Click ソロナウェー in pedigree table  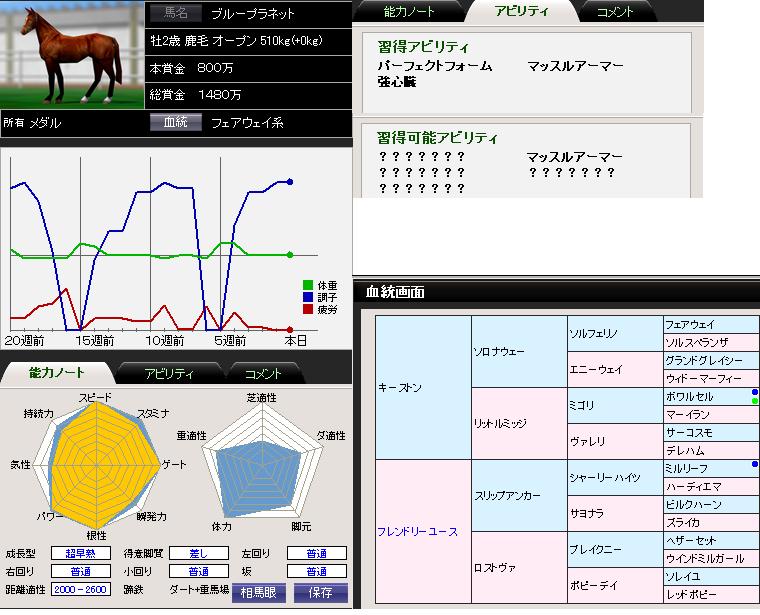point(519,352)
